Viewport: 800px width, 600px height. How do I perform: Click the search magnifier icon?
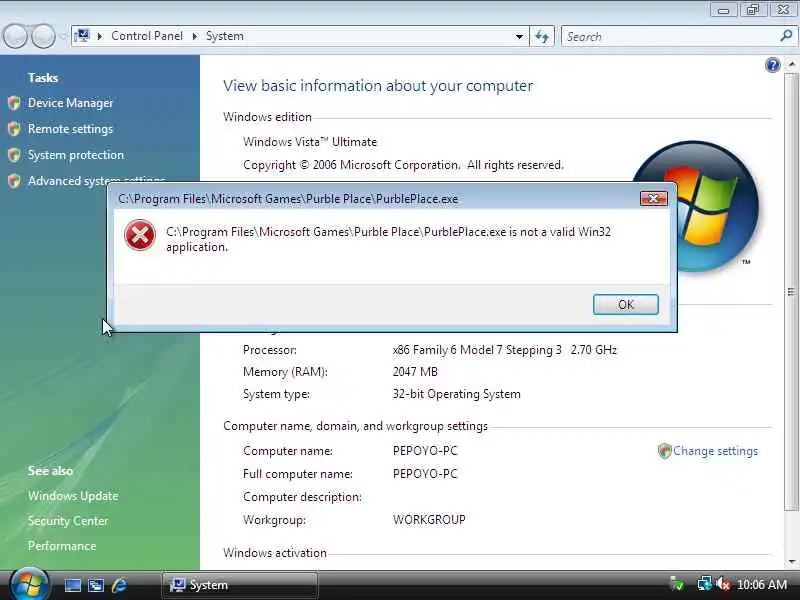(x=786, y=36)
